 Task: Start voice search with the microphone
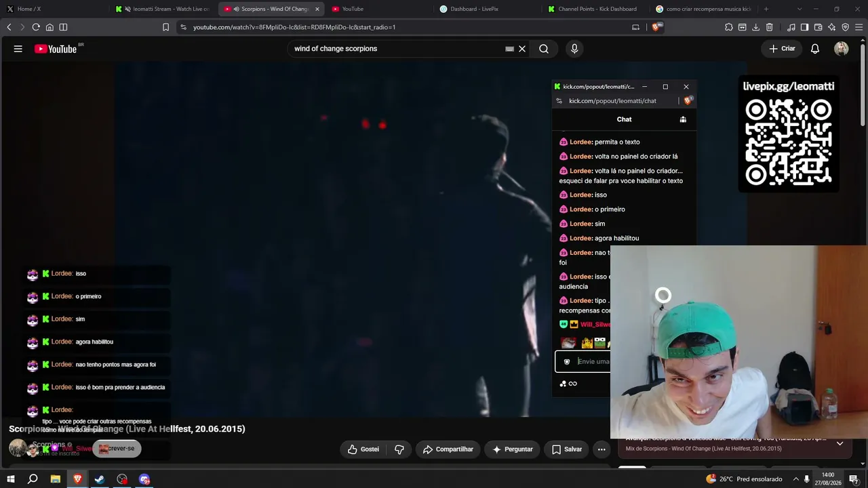point(574,49)
